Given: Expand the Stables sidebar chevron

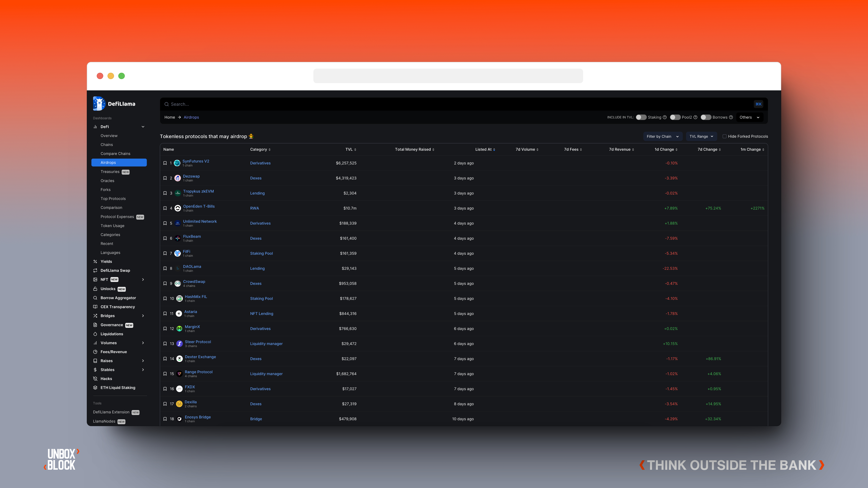Looking at the screenshot, I should 143,370.
